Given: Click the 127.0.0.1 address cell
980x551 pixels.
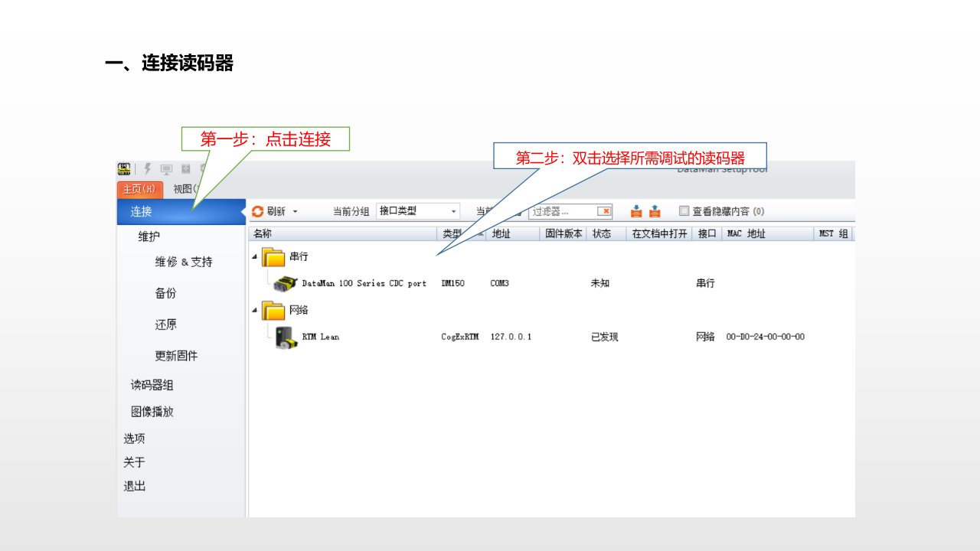Looking at the screenshot, I should [x=511, y=337].
